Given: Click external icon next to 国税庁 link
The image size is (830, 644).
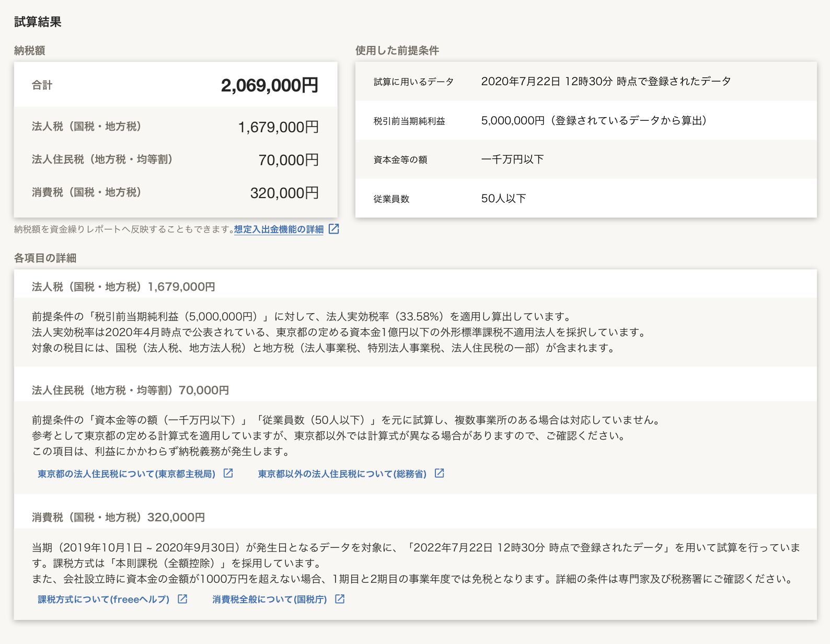Looking at the screenshot, I should point(340,599).
